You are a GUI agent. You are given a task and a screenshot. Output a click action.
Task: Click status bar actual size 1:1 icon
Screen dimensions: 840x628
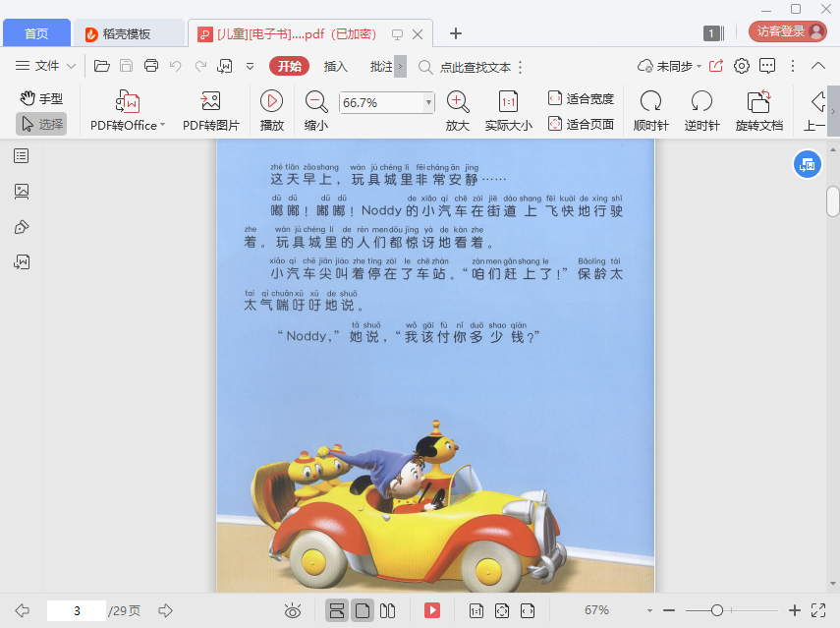(476, 610)
